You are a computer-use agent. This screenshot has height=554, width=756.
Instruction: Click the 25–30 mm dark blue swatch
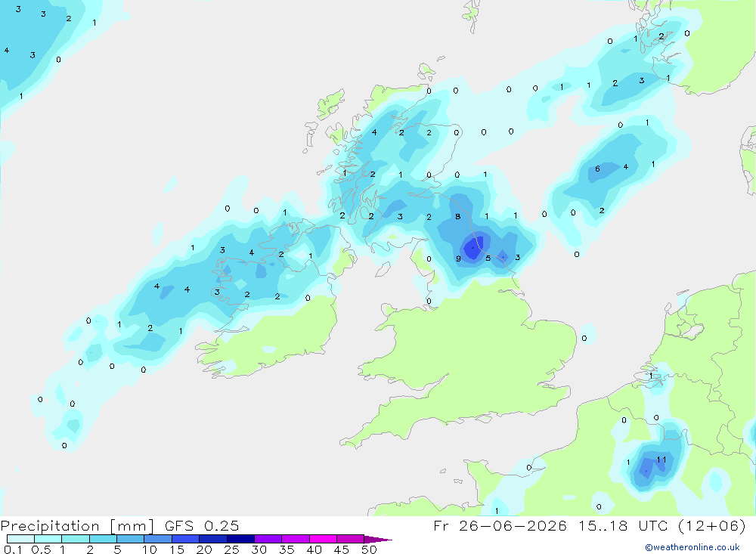pyautogui.click(x=240, y=539)
